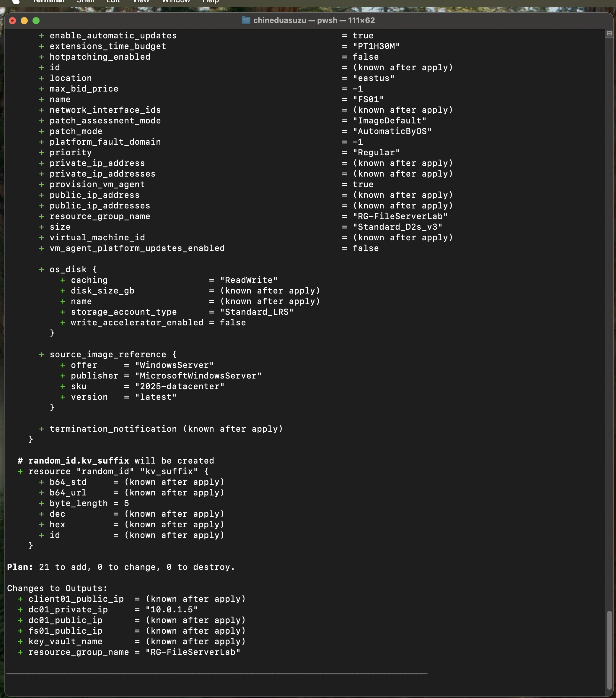The image size is (616, 698).
Task: Click the text 'vm_agent_platform_updates_enabled'
Action: (137, 248)
